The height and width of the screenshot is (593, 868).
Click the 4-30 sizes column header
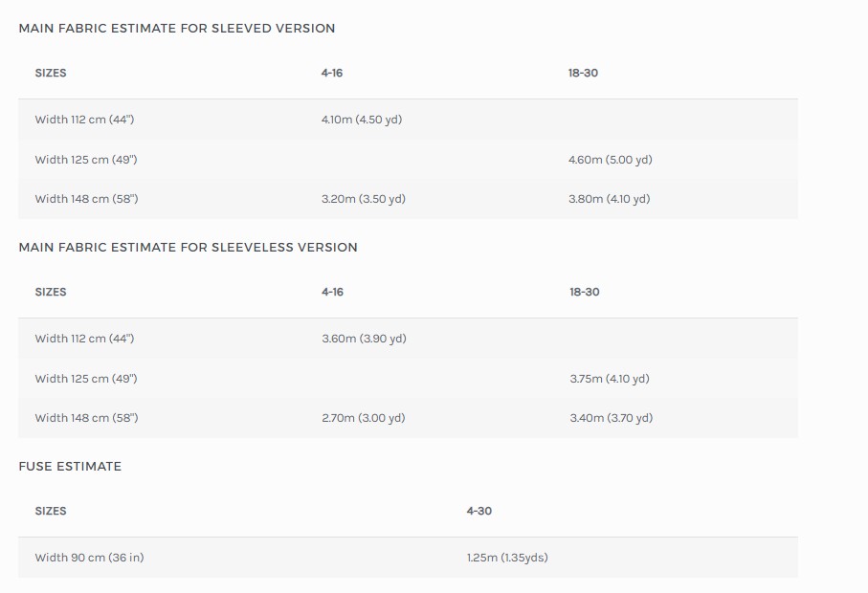(x=479, y=511)
